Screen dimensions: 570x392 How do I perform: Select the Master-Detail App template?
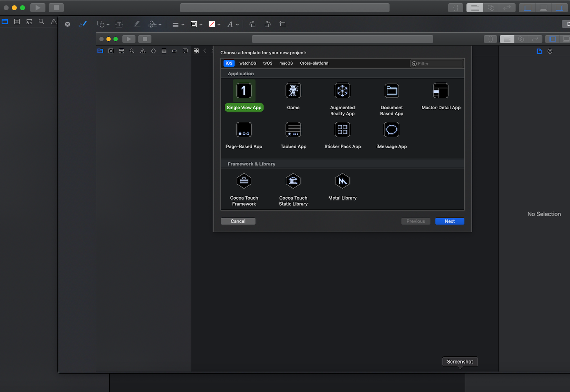tap(441, 97)
